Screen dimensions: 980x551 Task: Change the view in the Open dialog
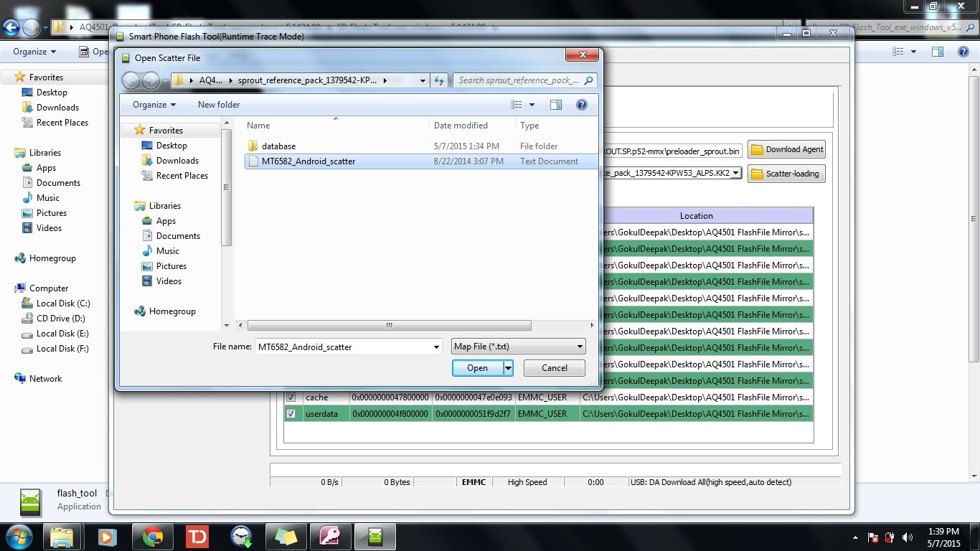(517, 105)
